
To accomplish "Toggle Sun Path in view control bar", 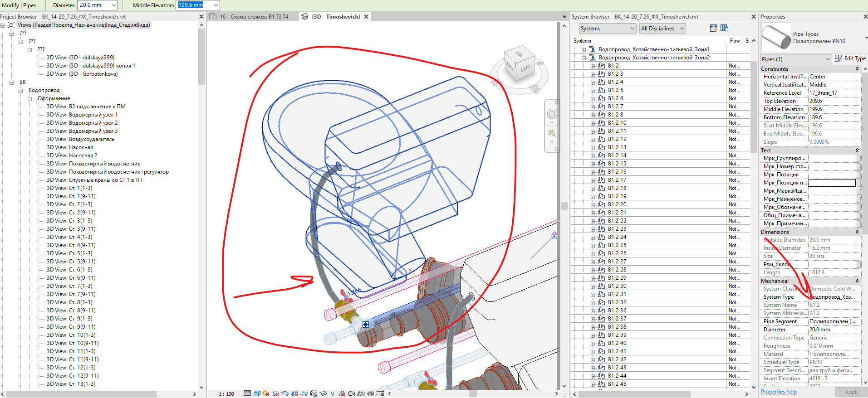I will (x=266, y=393).
